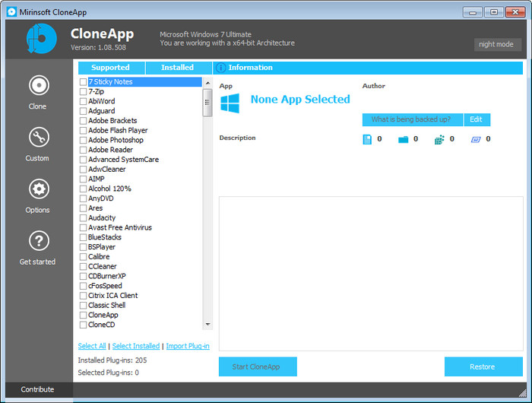Image resolution: width=532 pixels, height=403 pixels.
Task: Tick the Adobe Photoshop checkbox
Action: coord(83,140)
